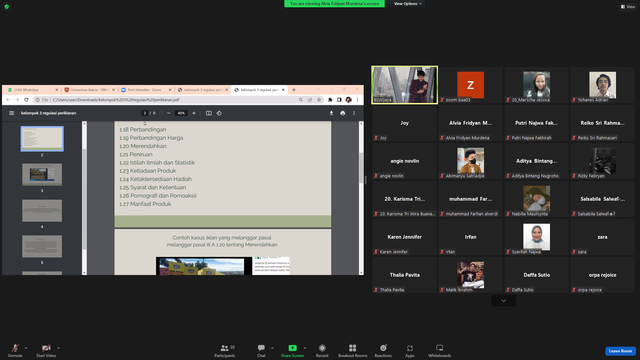Viewport: 640px width, 360px height.
Task: Start recording with the Record button
Action: pyautogui.click(x=322, y=350)
